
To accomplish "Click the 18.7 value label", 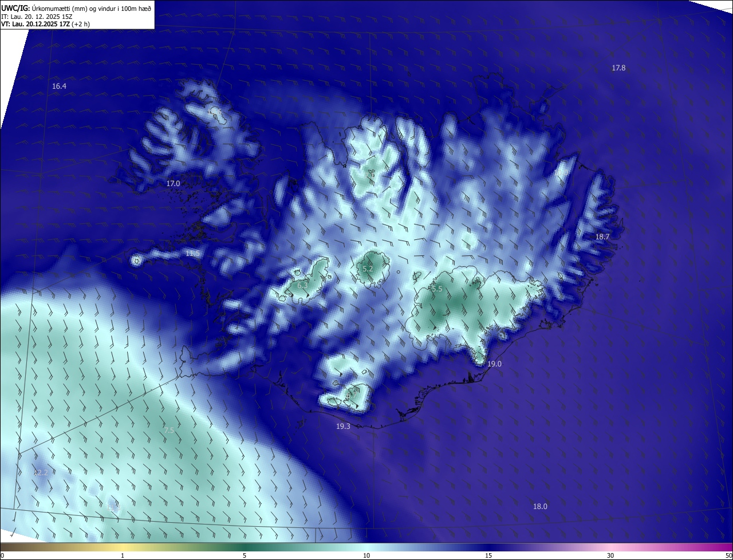I will [x=602, y=237].
